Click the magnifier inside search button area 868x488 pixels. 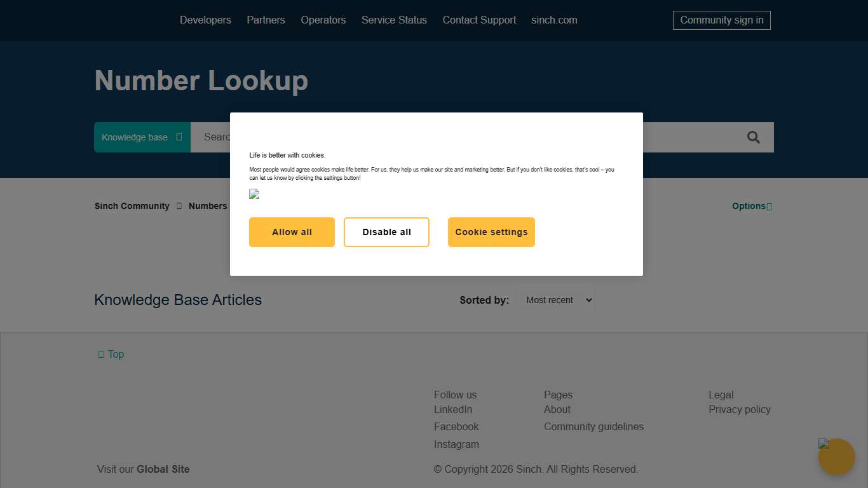pyautogui.click(x=753, y=137)
